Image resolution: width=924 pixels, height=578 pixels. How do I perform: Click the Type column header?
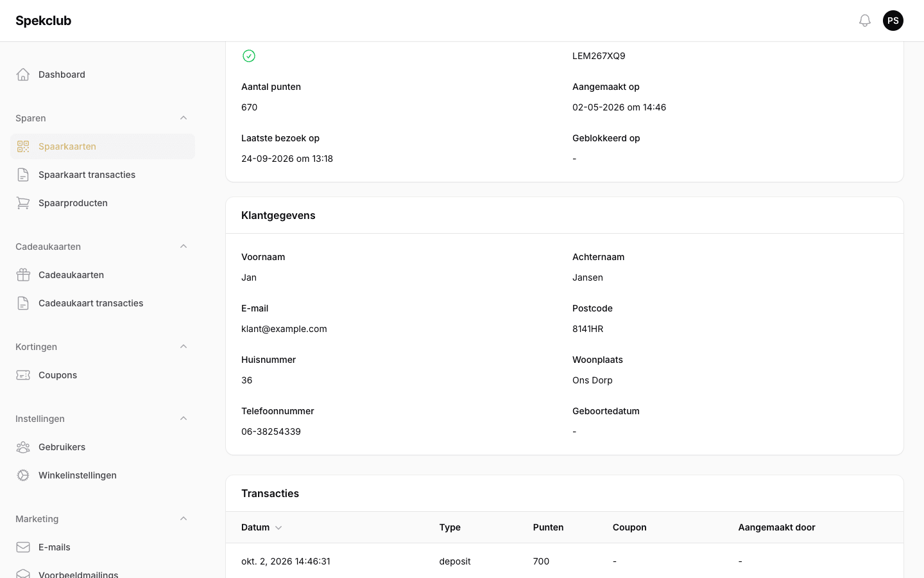pyautogui.click(x=450, y=527)
